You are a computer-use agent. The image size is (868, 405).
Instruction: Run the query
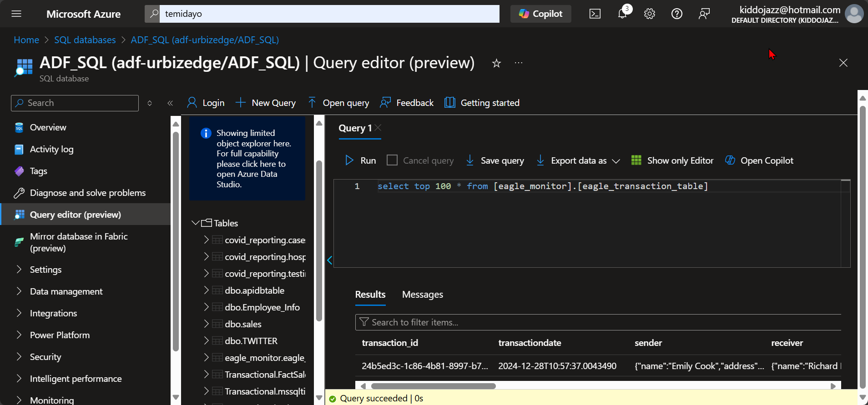point(360,160)
